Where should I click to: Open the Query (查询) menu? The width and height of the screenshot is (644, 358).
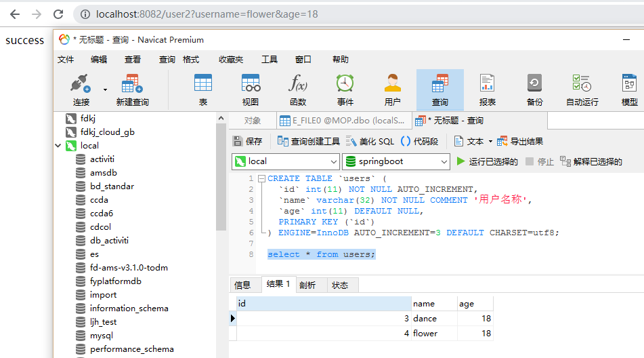[167, 60]
